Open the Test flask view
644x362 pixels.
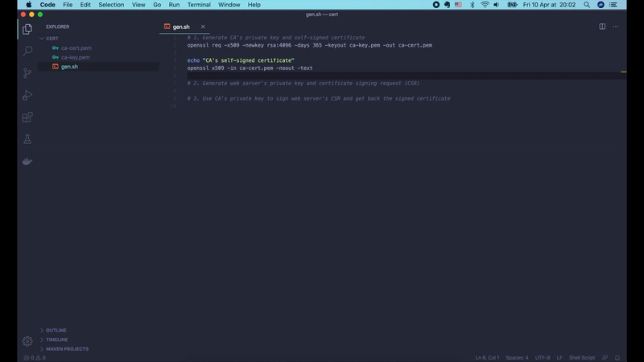pyautogui.click(x=27, y=139)
